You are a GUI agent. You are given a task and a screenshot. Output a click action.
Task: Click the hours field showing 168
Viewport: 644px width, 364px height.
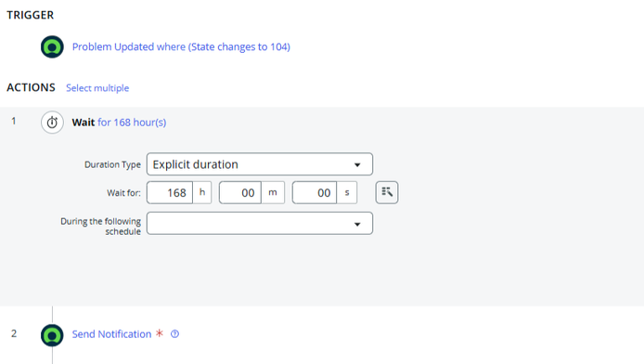coord(170,192)
